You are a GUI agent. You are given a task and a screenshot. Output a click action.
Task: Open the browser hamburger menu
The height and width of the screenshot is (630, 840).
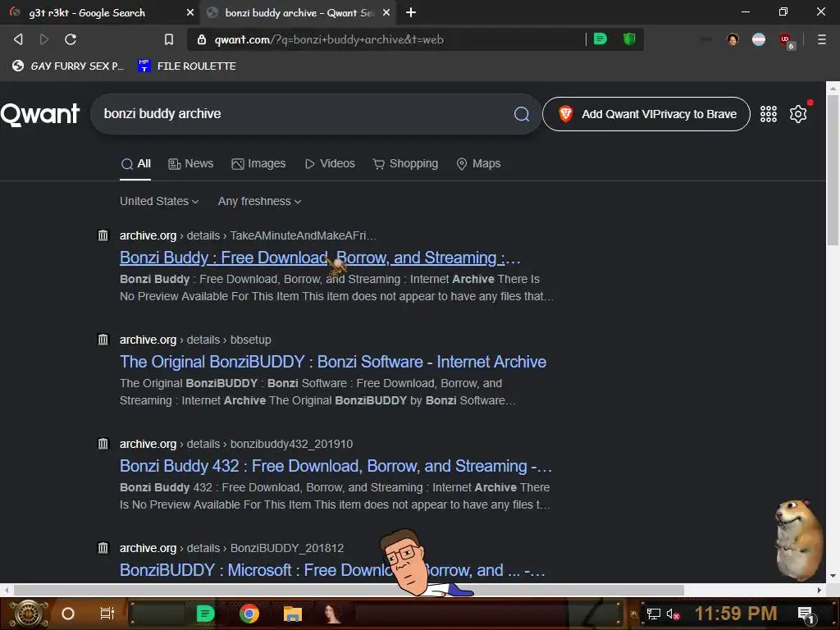tap(822, 39)
